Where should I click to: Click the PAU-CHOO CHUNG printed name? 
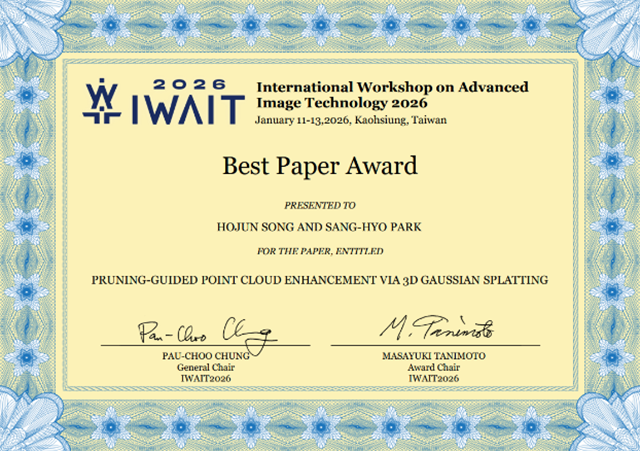[x=206, y=356]
